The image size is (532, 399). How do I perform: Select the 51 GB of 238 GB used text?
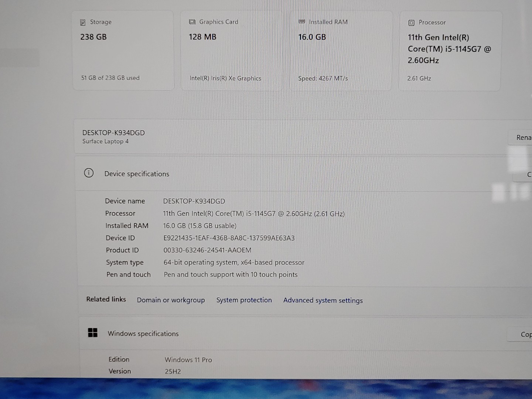[110, 78]
